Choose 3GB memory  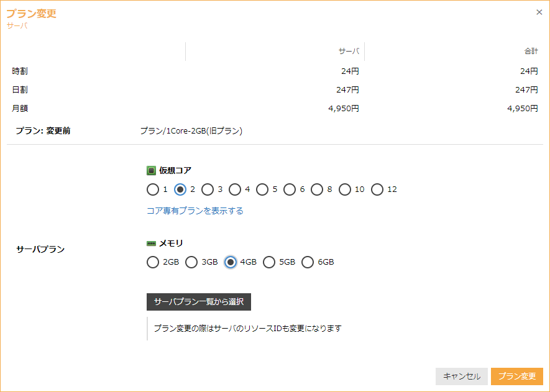pyautogui.click(x=191, y=262)
